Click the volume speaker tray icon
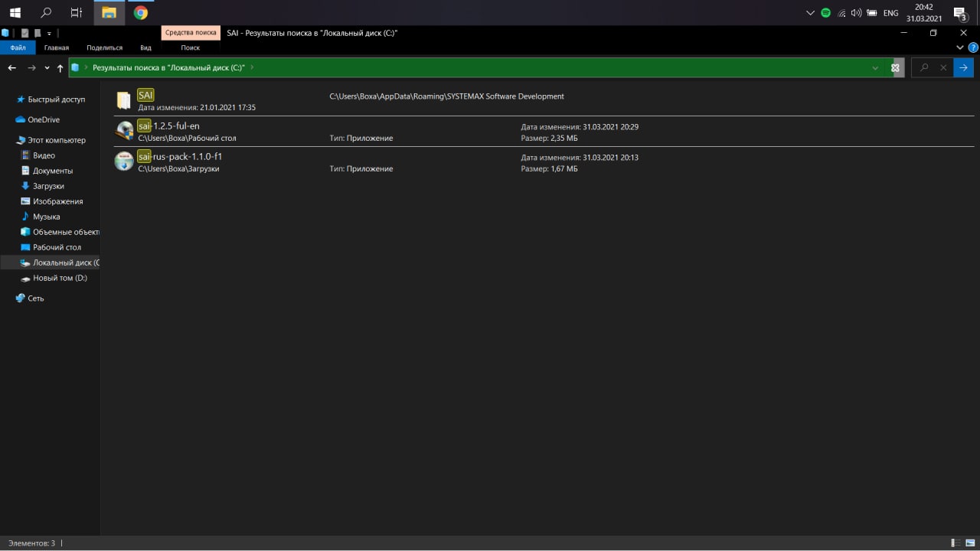 click(x=856, y=13)
